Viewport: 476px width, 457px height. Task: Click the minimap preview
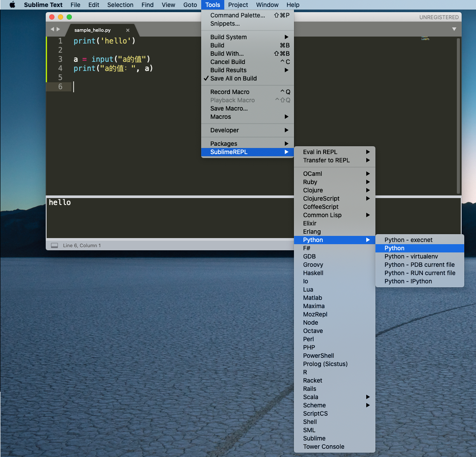click(x=425, y=39)
